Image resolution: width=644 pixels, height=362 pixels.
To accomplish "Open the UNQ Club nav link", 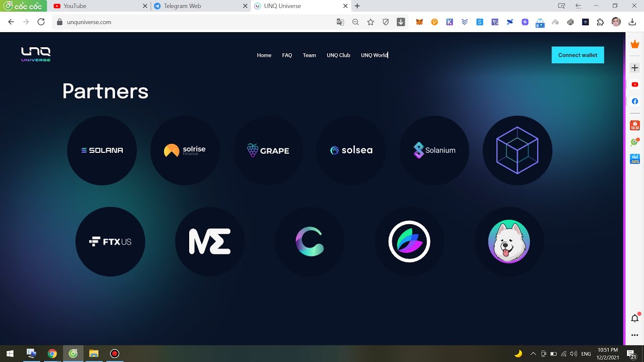I will pyautogui.click(x=338, y=55).
